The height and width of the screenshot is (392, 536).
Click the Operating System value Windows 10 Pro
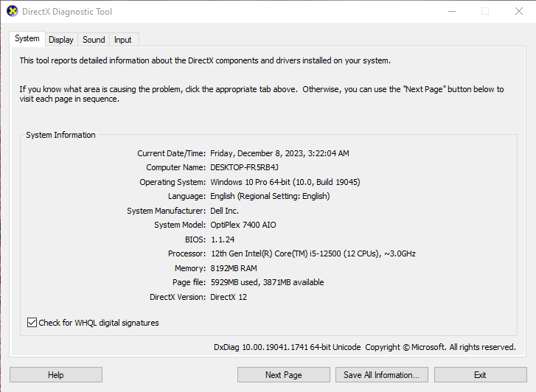pyautogui.click(x=285, y=182)
